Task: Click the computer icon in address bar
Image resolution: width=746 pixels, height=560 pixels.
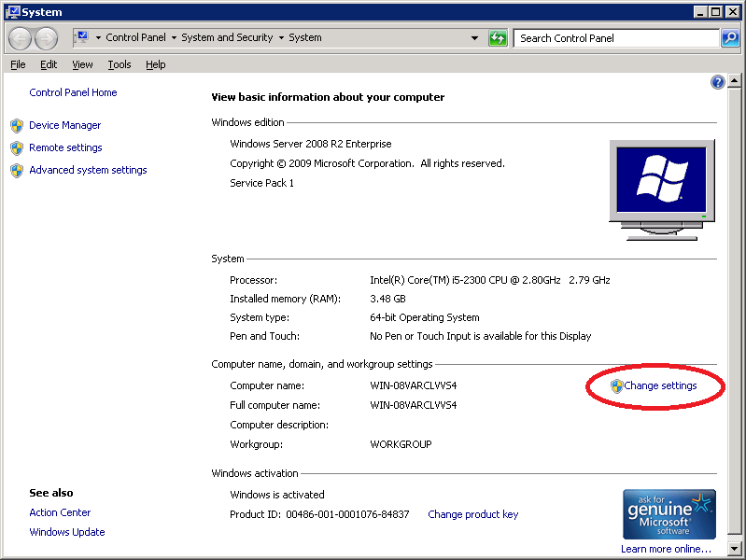Action: coord(82,37)
